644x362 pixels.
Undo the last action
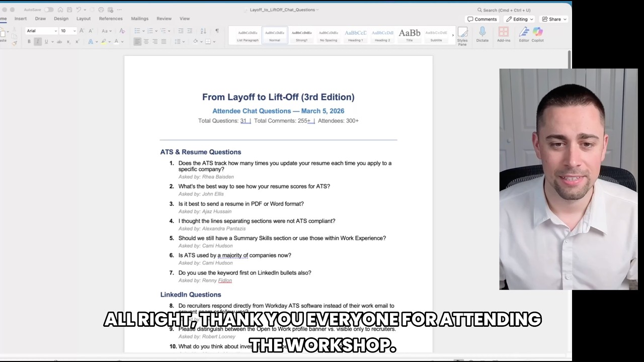coord(78,10)
